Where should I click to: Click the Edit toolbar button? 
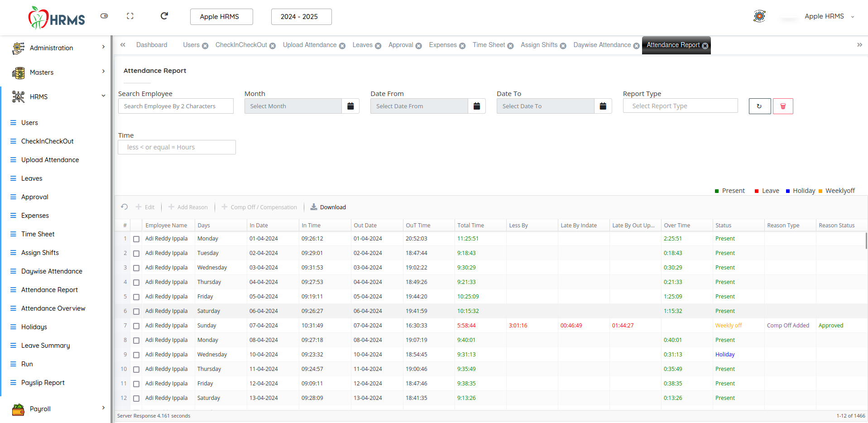point(145,207)
